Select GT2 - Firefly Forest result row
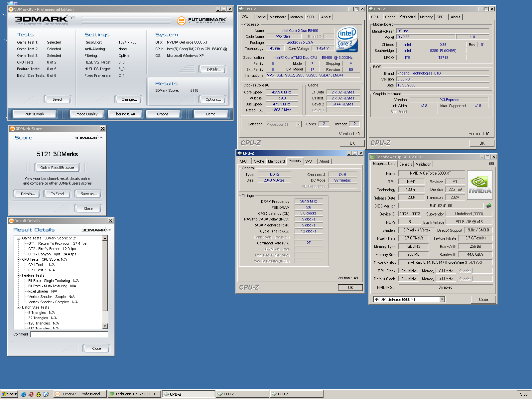Screen dimensions: 532x399 52,249
